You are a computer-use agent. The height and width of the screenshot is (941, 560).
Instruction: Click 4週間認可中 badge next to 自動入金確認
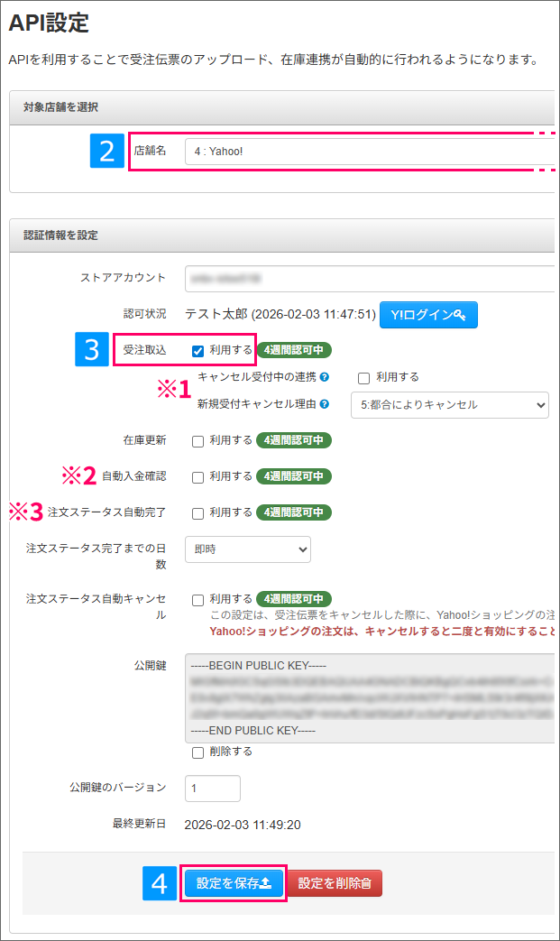[294, 476]
